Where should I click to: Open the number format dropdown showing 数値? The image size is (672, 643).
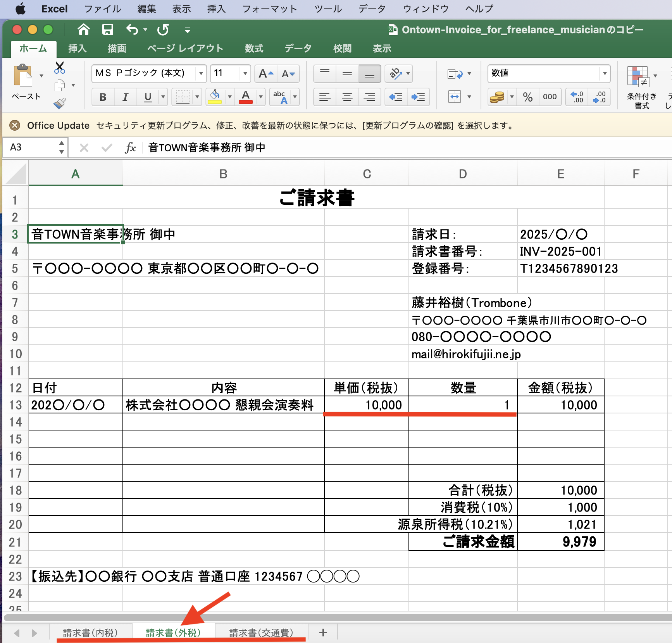point(604,74)
